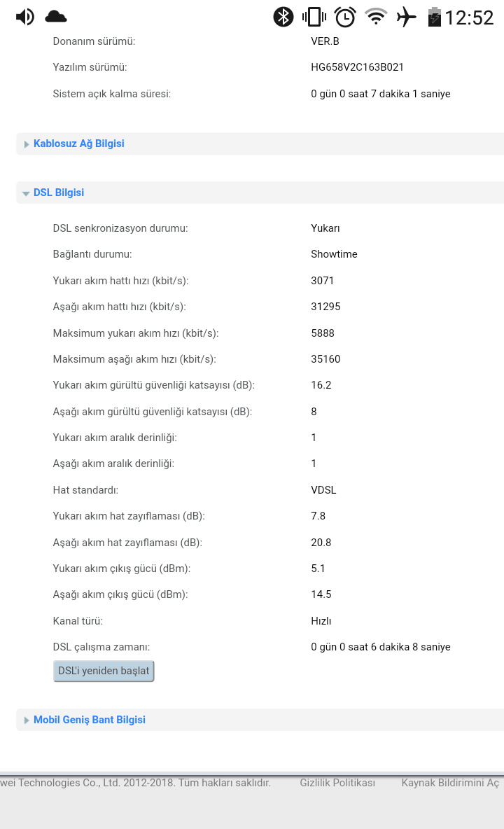Tap the VDSL line standard value
The width and height of the screenshot is (504, 829).
[323, 490]
